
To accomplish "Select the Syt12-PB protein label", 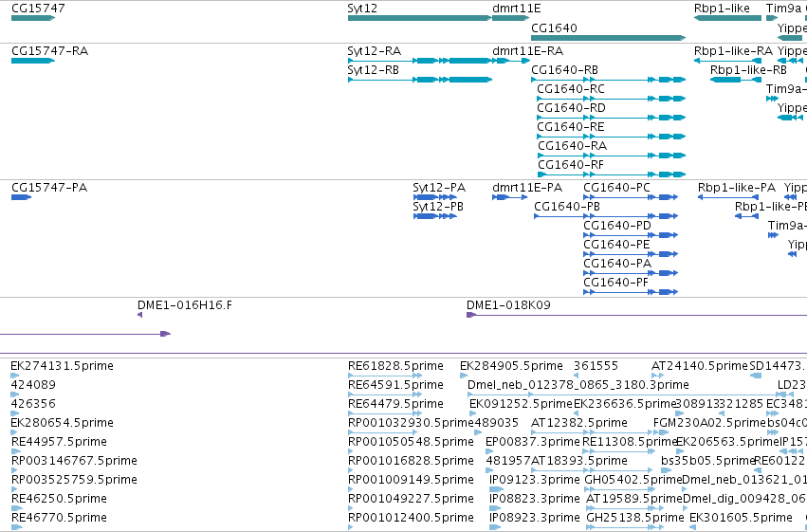I will [438, 208].
